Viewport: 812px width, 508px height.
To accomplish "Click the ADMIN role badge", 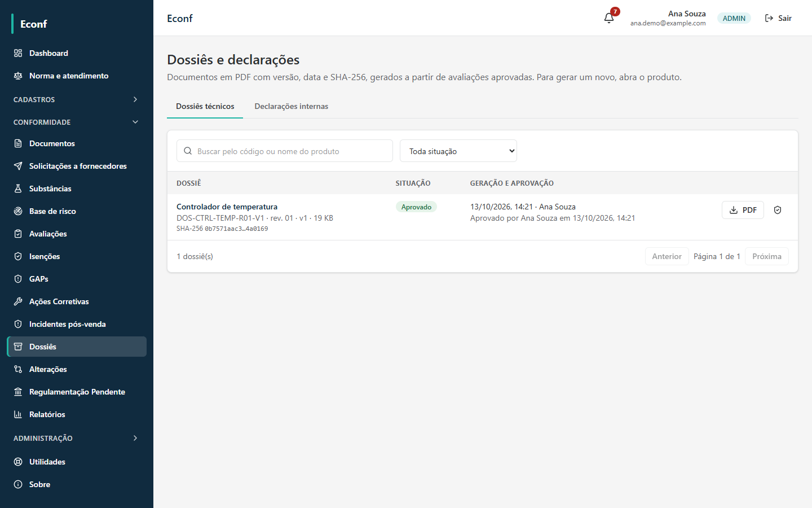I will (734, 18).
